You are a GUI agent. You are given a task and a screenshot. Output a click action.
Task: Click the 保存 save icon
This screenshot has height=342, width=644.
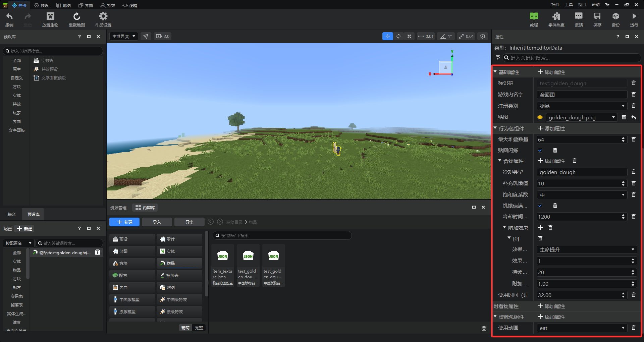click(x=597, y=16)
